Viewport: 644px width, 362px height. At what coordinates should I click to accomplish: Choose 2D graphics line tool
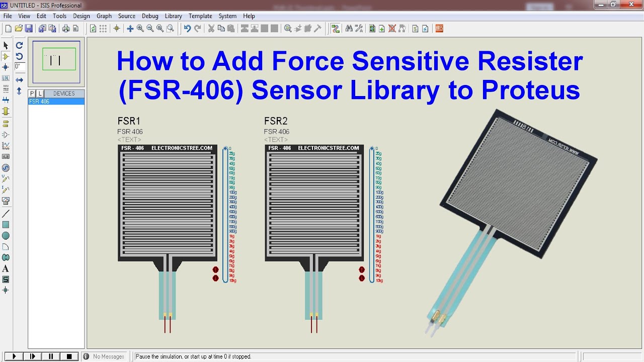[x=6, y=214]
